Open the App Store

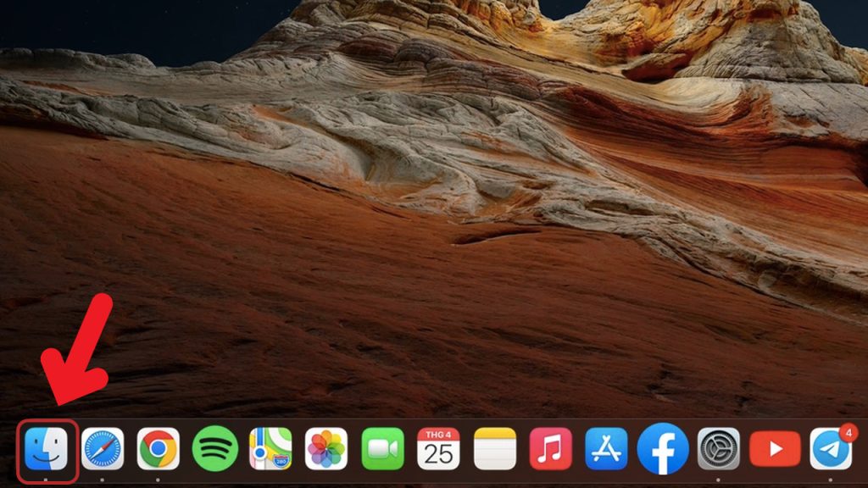(x=606, y=448)
